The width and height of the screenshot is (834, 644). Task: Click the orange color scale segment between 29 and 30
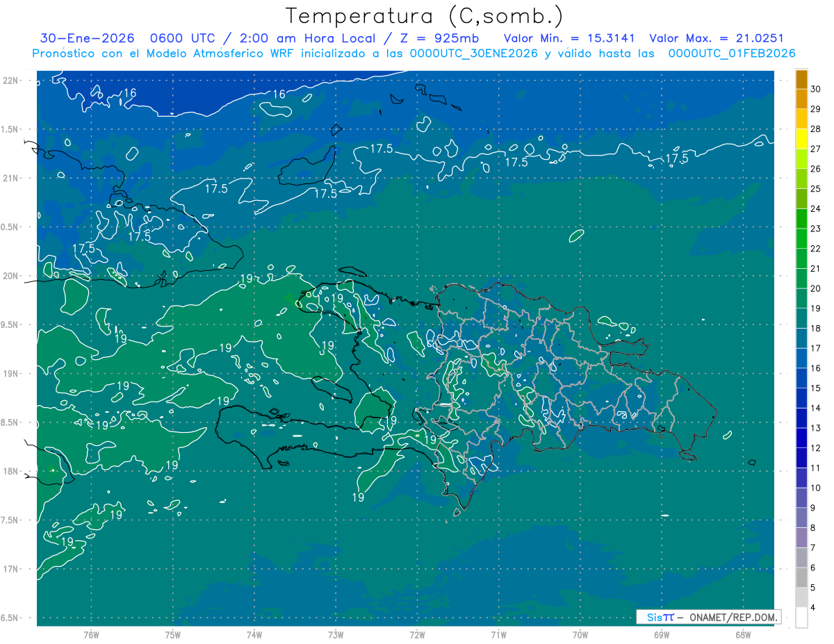[x=802, y=99]
